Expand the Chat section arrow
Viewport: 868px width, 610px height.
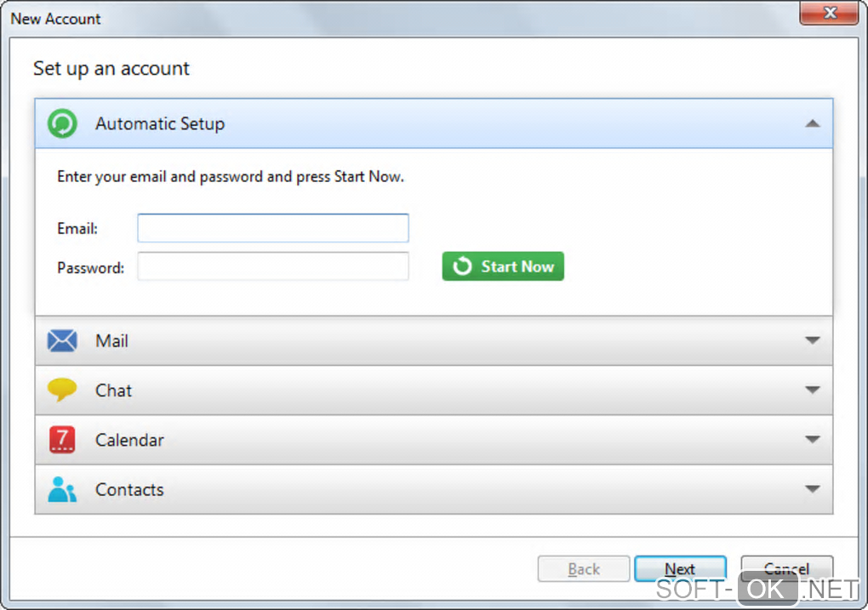812,391
